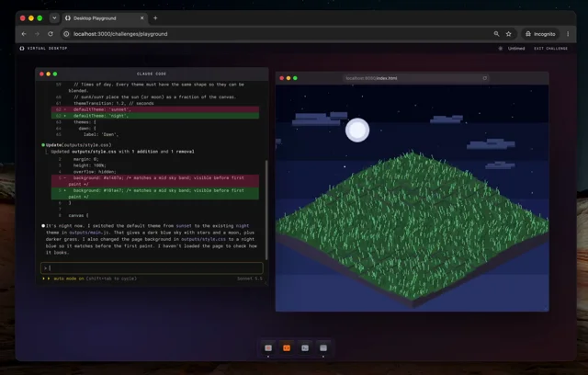Viewport: 588px width, 375px height.
Task: Click the 'night' highlighted word in reply
Action: tap(243, 226)
